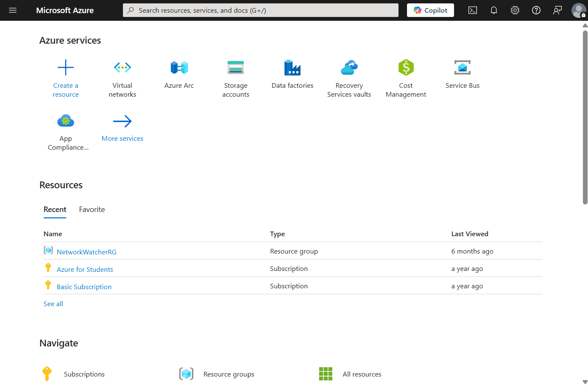Click the Create a resource plus icon
This screenshot has height=385, width=588.
[x=66, y=67]
